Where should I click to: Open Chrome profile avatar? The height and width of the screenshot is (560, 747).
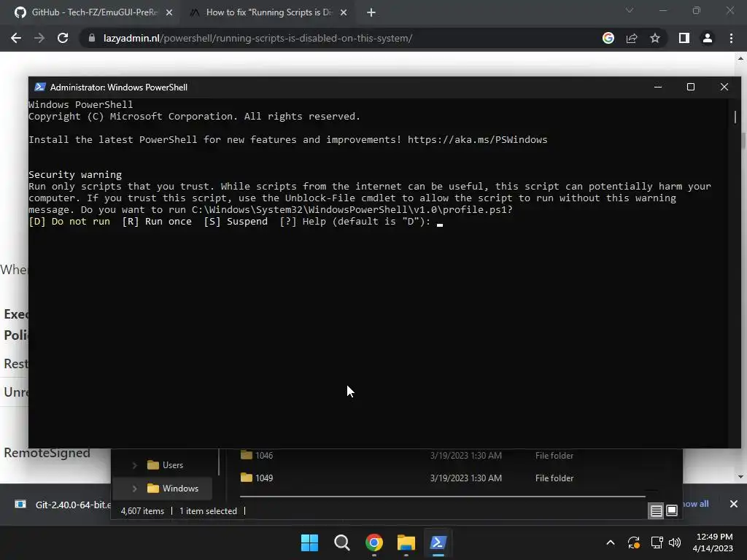pyautogui.click(x=708, y=38)
